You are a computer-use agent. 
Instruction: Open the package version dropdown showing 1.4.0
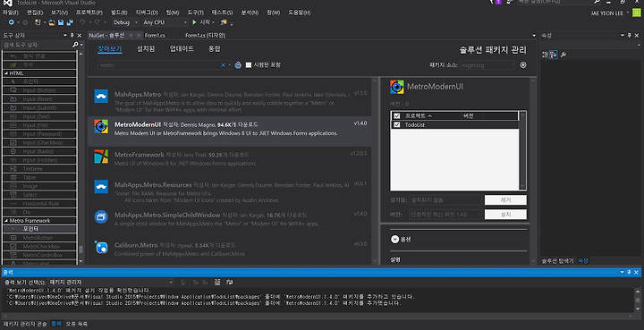pyautogui.click(x=445, y=215)
